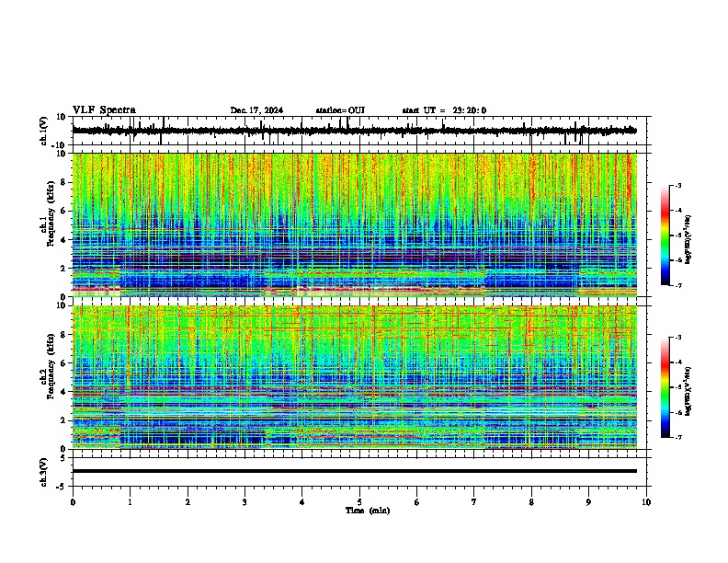Click the "VLF Spectra" title text
728x563 pixels.
(104, 110)
